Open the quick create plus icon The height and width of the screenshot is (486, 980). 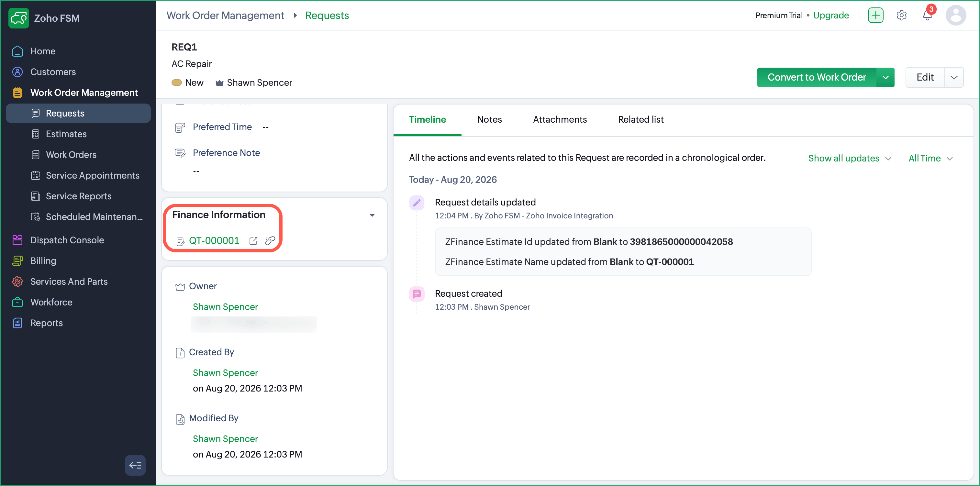[875, 15]
